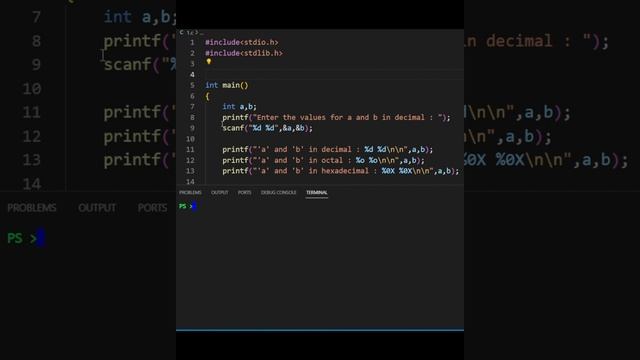Image resolution: width=640 pixels, height=360 pixels.
Task: Click the 'in decimal : %d %d' printf line in center editor
Action: pyautogui.click(x=327, y=149)
